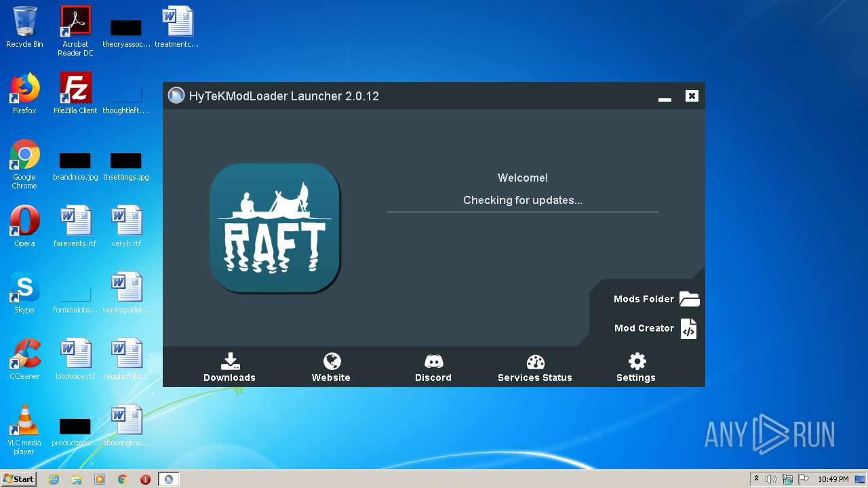Select the Opera desktop shortcut
Viewport: 868px width, 488px height.
(24, 226)
